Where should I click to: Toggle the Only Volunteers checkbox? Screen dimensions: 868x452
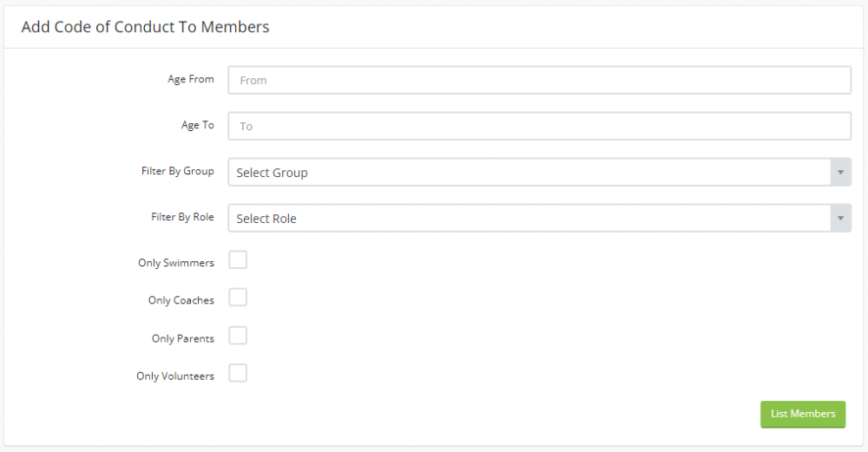238,373
